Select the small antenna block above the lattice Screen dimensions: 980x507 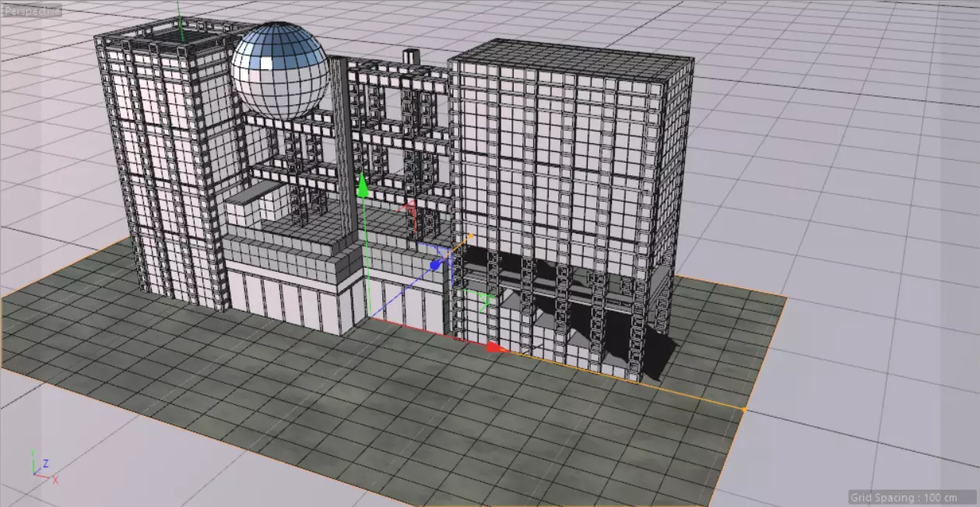[x=411, y=58]
